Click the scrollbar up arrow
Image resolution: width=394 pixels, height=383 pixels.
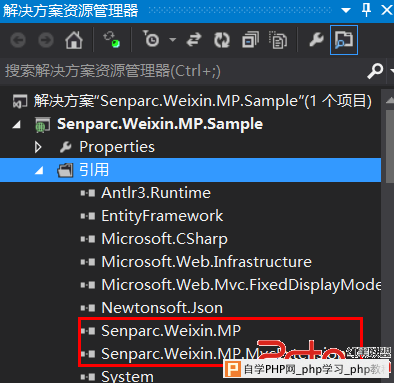(390, 100)
